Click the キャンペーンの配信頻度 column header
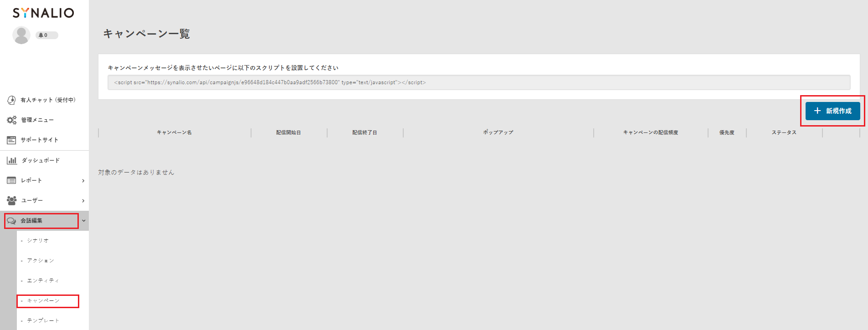The width and height of the screenshot is (868, 330). tap(651, 132)
